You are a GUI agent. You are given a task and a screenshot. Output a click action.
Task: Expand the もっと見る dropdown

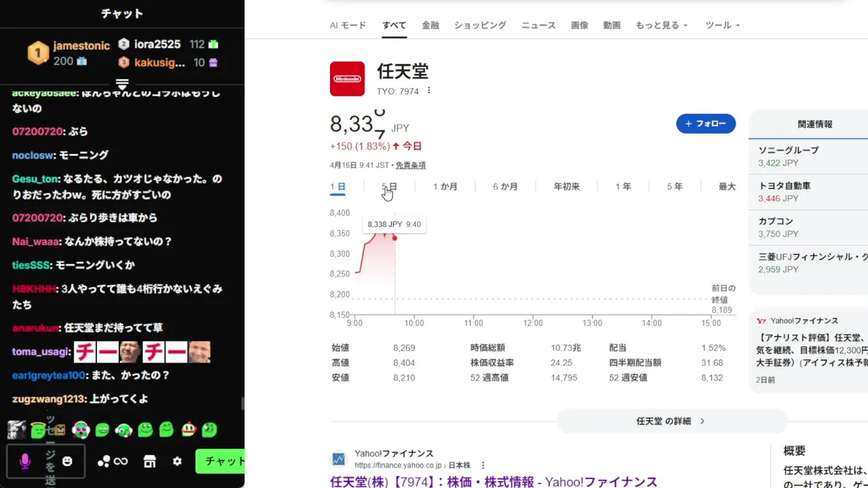tap(661, 25)
